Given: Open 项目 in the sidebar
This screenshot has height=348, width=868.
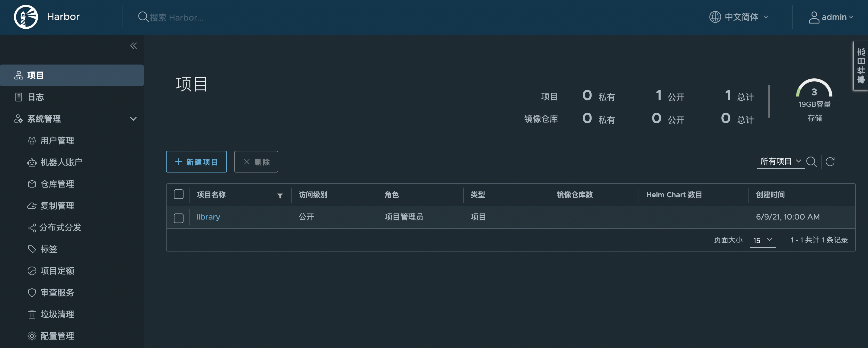Looking at the screenshot, I should (72, 75).
